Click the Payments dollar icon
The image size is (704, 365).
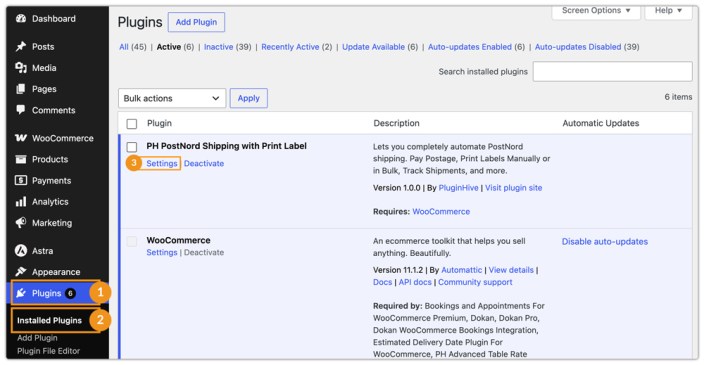coord(21,180)
